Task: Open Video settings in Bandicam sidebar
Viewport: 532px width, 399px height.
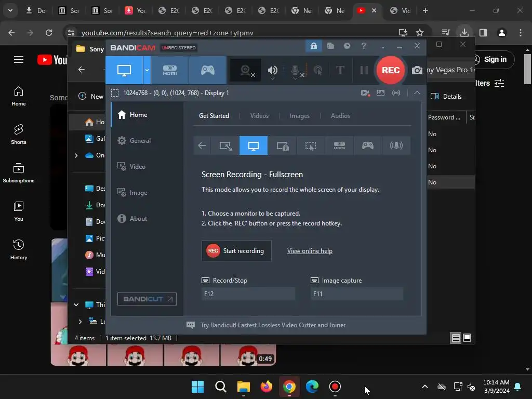Action: click(x=147, y=167)
